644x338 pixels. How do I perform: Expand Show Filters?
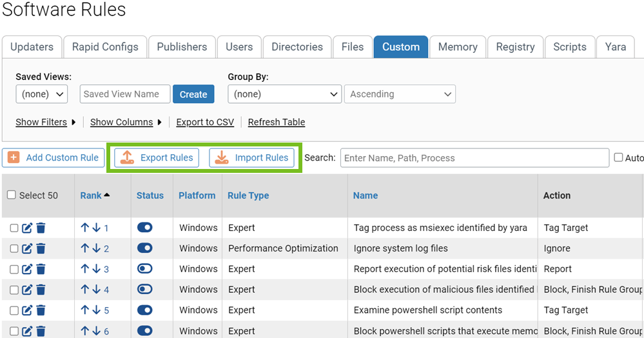point(46,122)
